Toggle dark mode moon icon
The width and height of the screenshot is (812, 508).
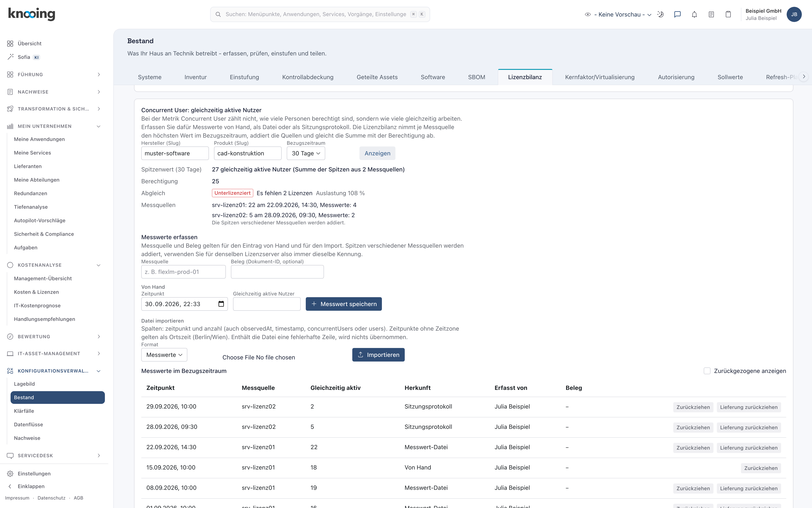coord(660,14)
